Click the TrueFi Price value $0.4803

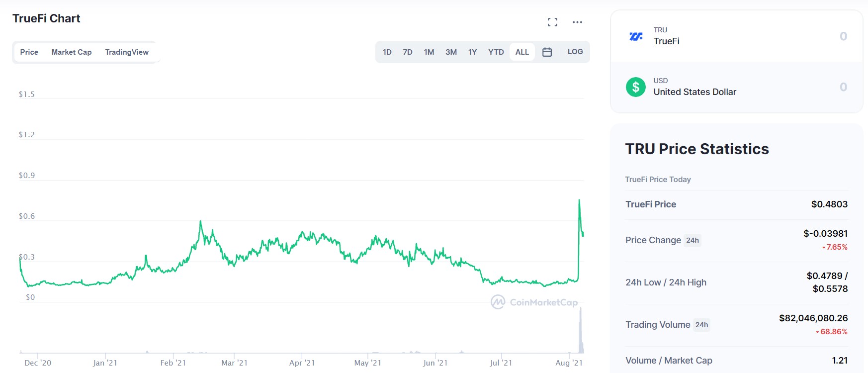(829, 204)
